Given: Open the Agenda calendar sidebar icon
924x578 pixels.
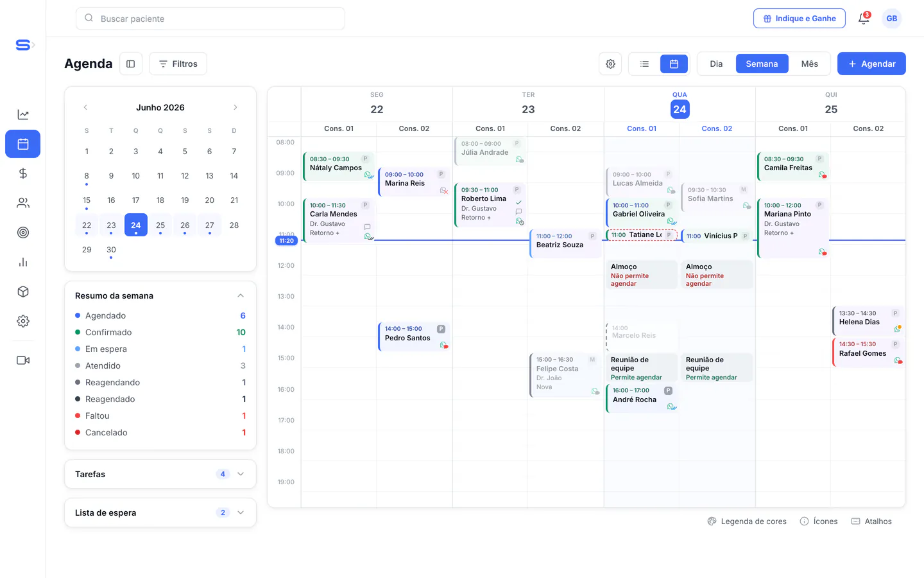Looking at the screenshot, I should click(x=23, y=144).
